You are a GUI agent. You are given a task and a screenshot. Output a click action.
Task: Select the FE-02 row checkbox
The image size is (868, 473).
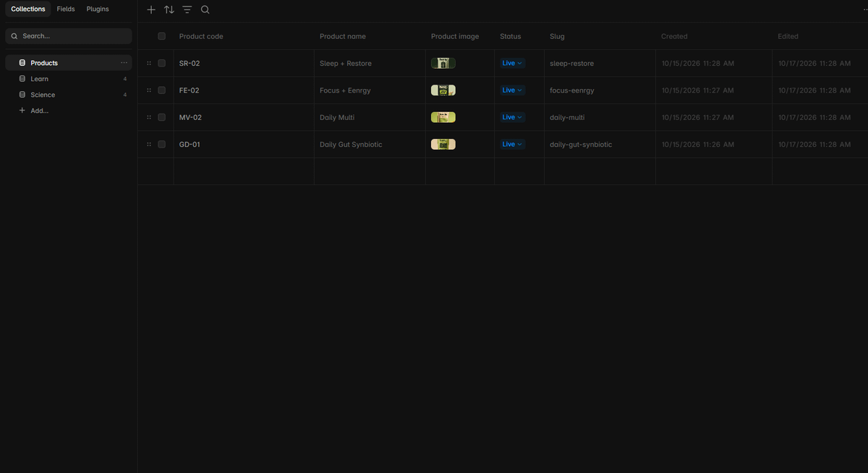(x=162, y=90)
